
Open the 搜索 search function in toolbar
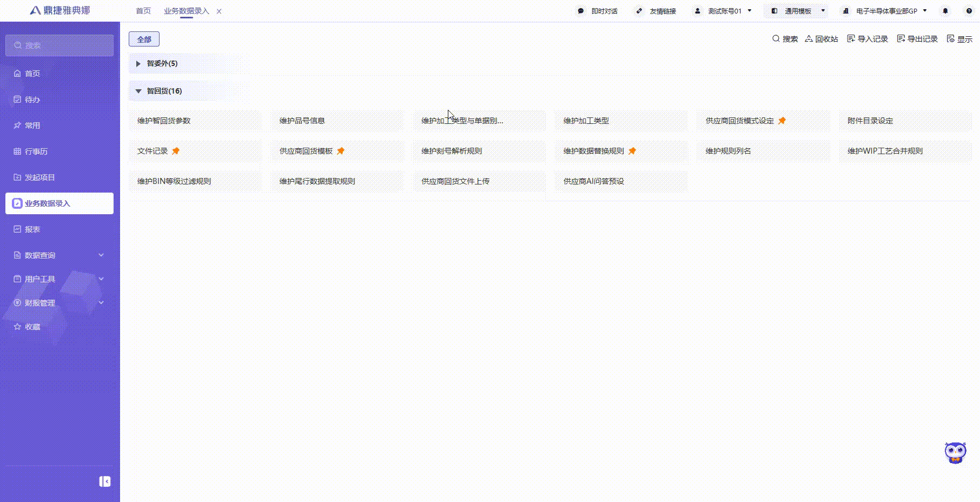pos(785,39)
